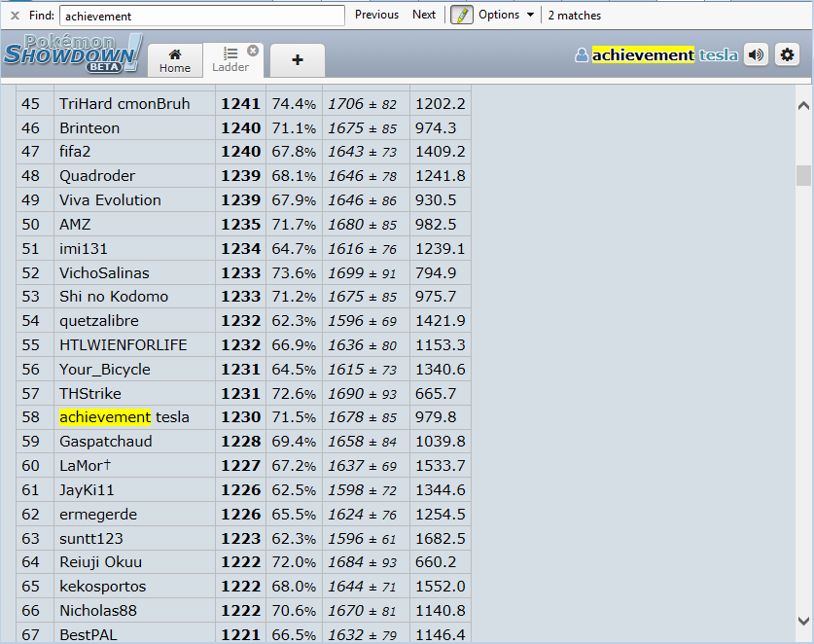Close the Ladder tab using its X
Screen dimensions: 814x644
click(x=253, y=51)
